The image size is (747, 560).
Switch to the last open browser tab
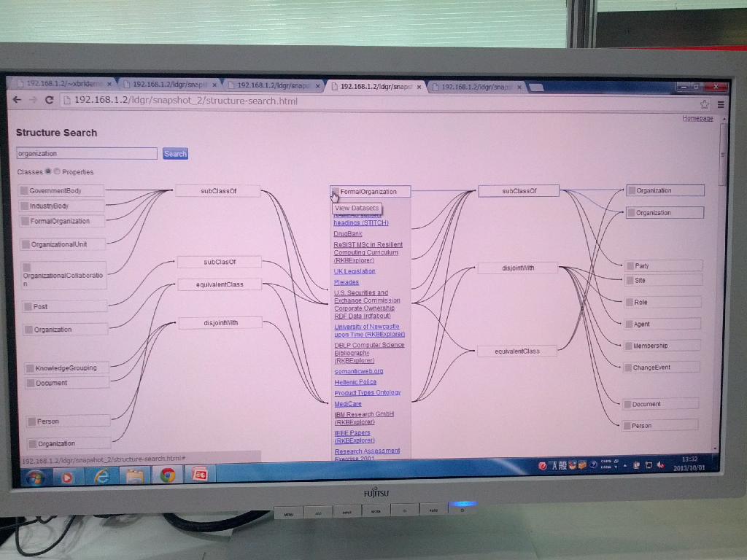pos(478,87)
